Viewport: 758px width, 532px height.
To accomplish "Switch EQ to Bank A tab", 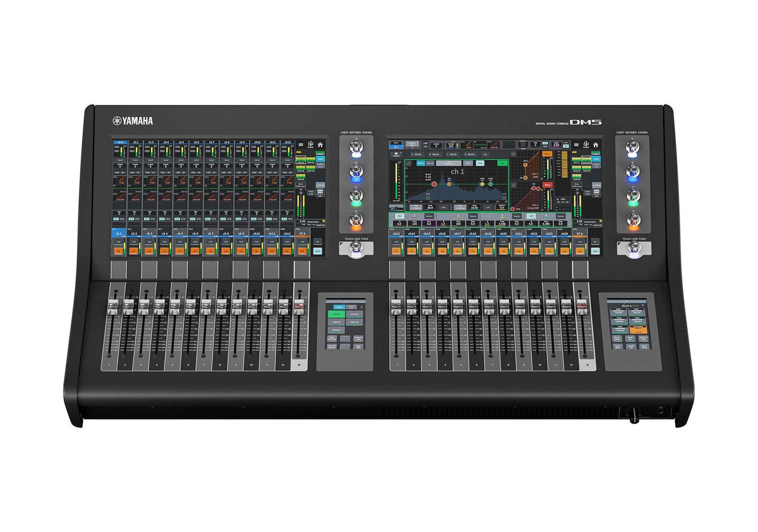I will tap(421, 164).
